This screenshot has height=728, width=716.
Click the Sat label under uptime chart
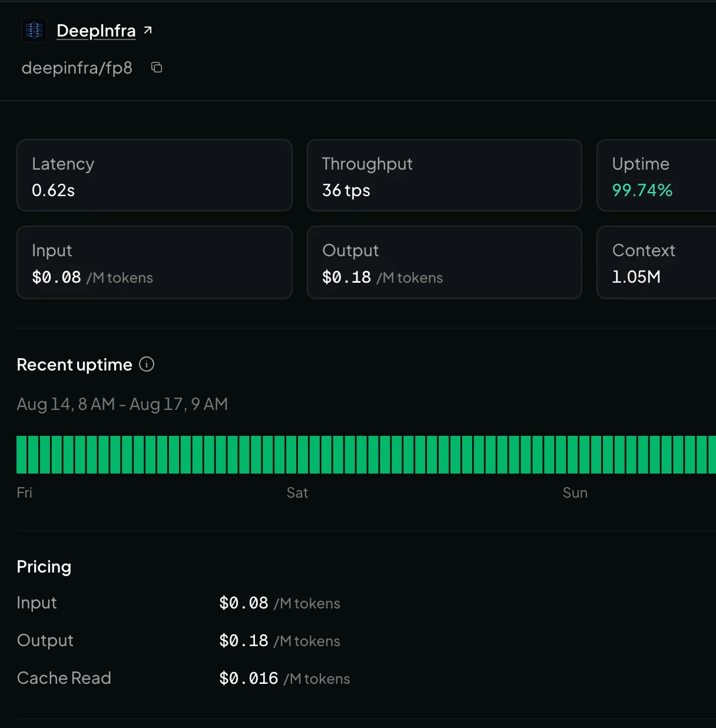pyautogui.click(x=297, y=493)
